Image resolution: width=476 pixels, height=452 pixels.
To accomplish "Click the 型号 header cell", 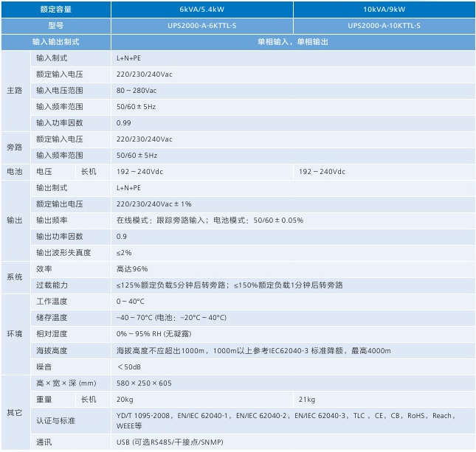I will (56, 26).
